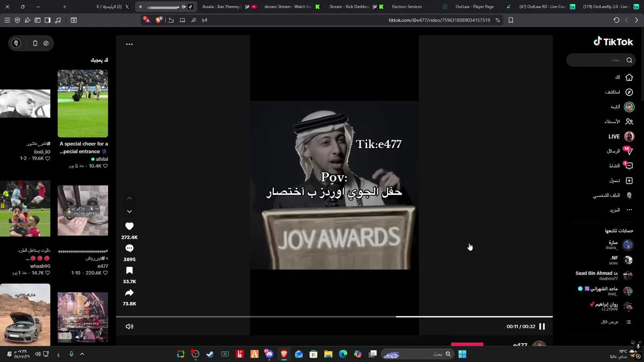Mute the video with the speaker icon
Screen dimensions: 644x362
pyautogui.click(x=129, y=326)
